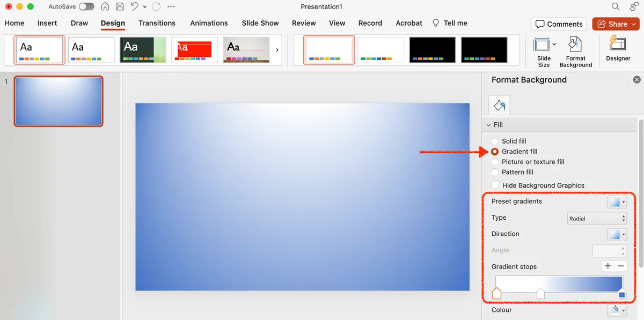Choose the first black variant thumbnail
The width and height of the screenshot is (644, 320).
(433, 50)
